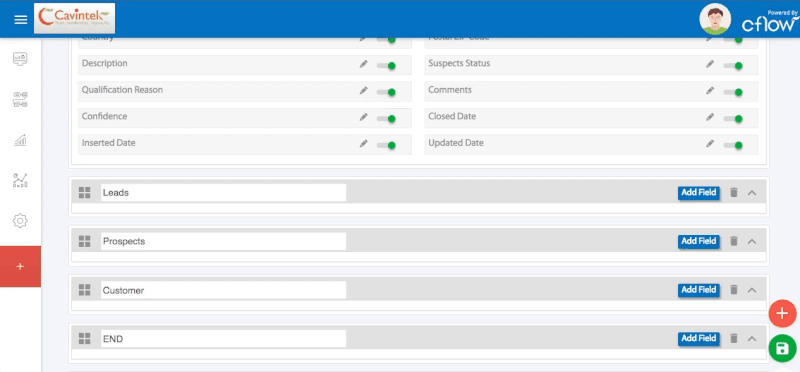
Task: Click Add Field in END section
Action: (698, 338)
